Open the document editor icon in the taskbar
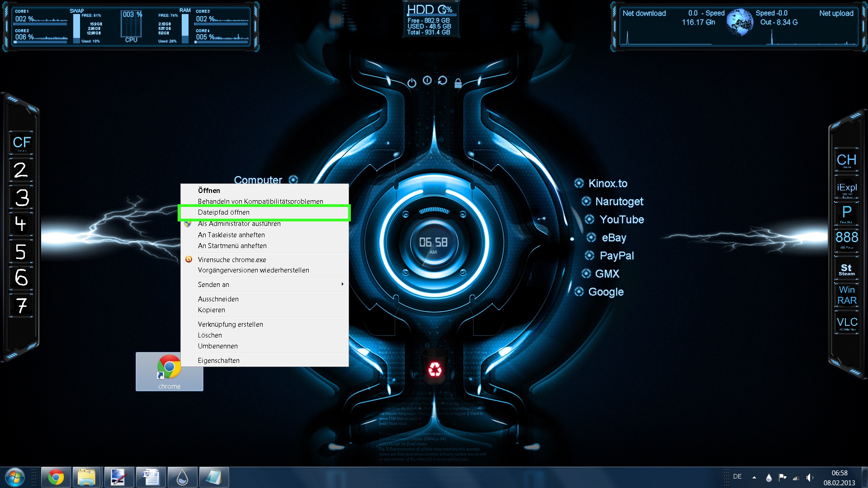The image size is (868, 488). point(151,477)
